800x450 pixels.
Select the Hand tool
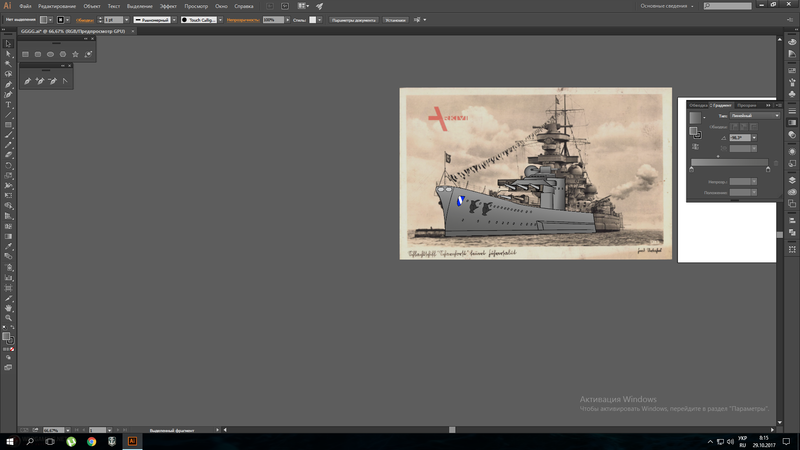click(8, 308)
